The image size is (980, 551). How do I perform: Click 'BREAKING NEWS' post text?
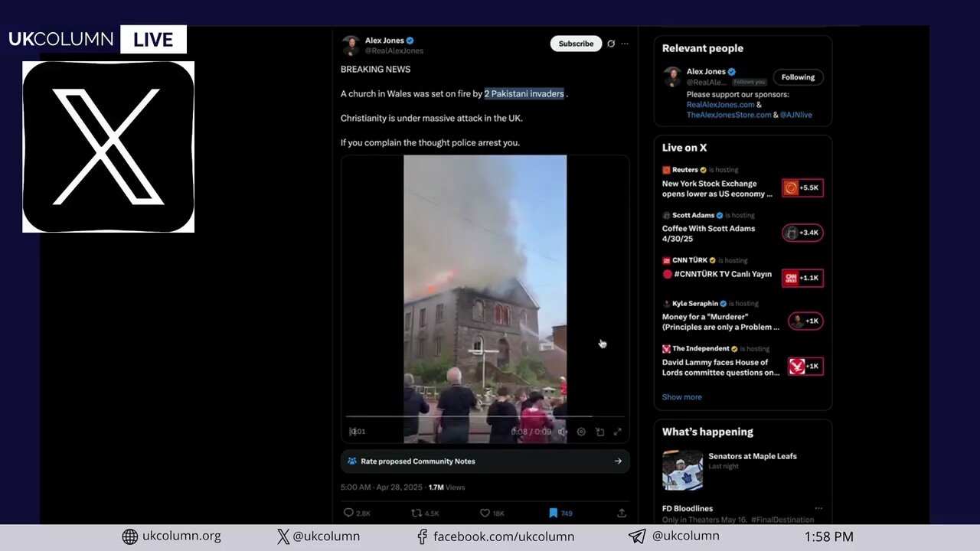pyautogui.click(x=375, y=69)
